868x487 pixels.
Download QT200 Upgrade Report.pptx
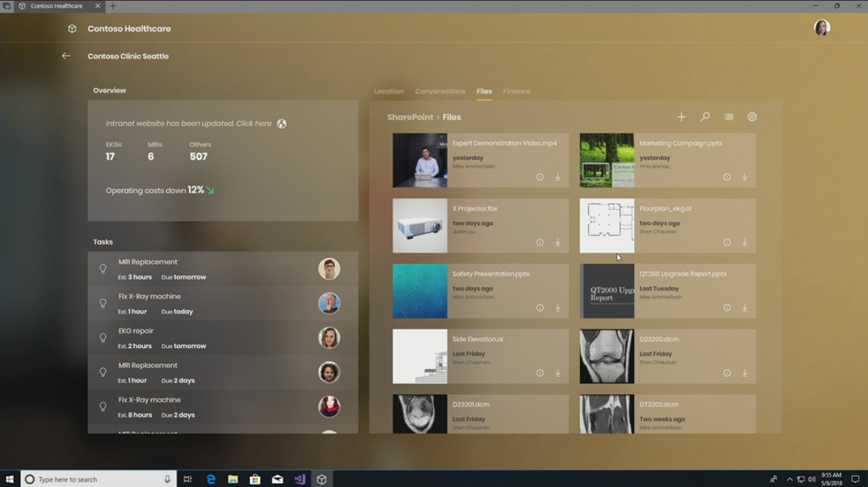(x=744, y=307)
